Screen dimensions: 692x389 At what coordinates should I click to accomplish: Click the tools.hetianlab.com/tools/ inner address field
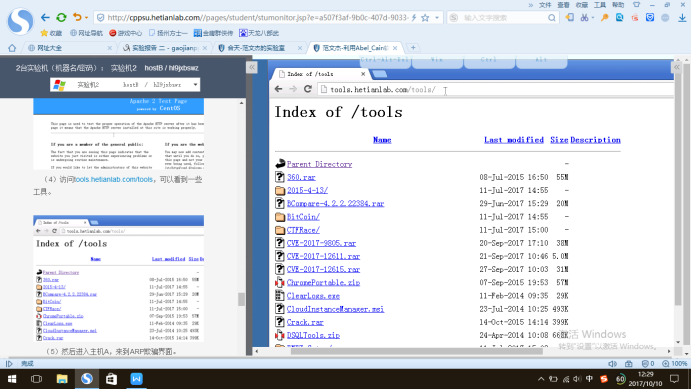click(495, 90)
